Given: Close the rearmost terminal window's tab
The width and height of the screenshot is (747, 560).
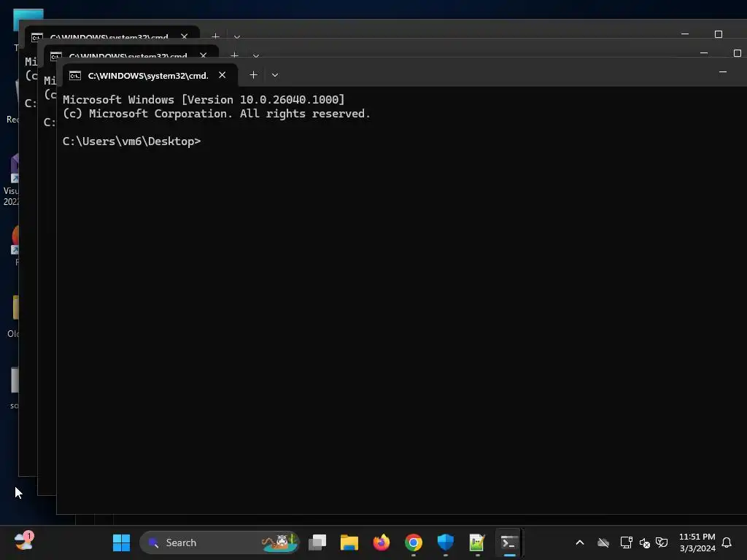Looking at the screenshot, I should (185, 35).
